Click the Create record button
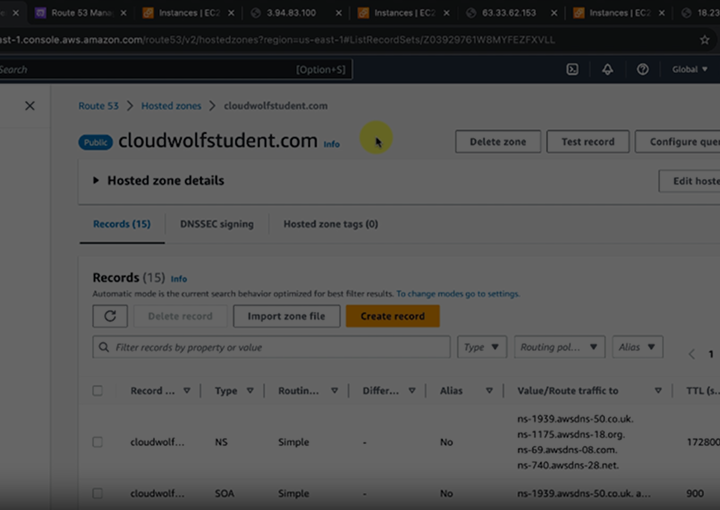The width and height of the screenshot is (720, 510). click(x=392, y=316)
